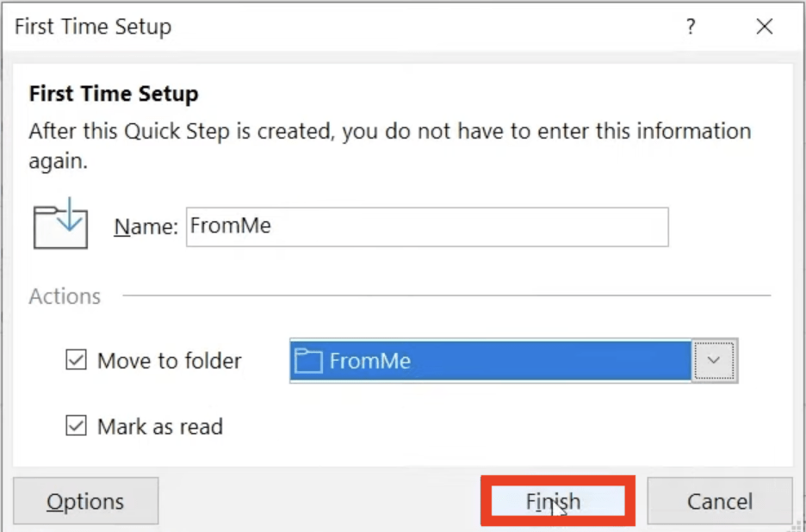Viewport: 806px width, 532px height.
Task: Uncheck the Mark as read checkbox
Action: [76, 425]
